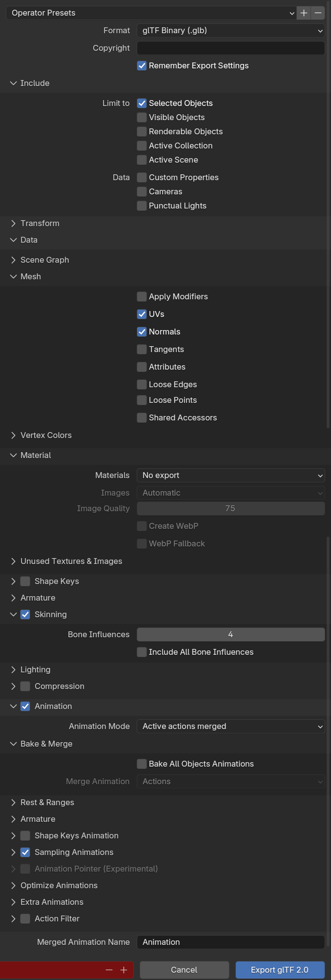This screenshot has width=331, height=980.
Task: Turn on Tangents export
Action: 142,350
